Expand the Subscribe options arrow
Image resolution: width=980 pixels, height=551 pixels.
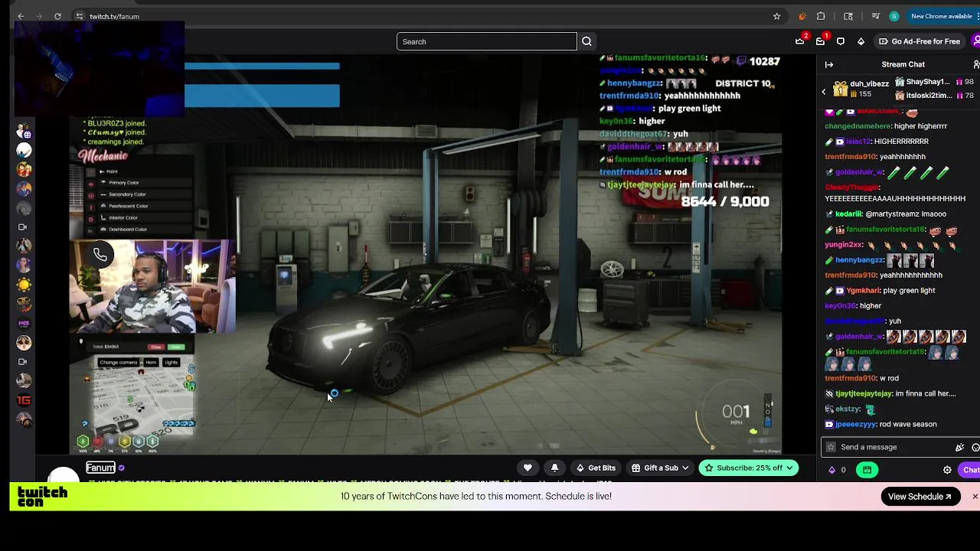(789, 468)
